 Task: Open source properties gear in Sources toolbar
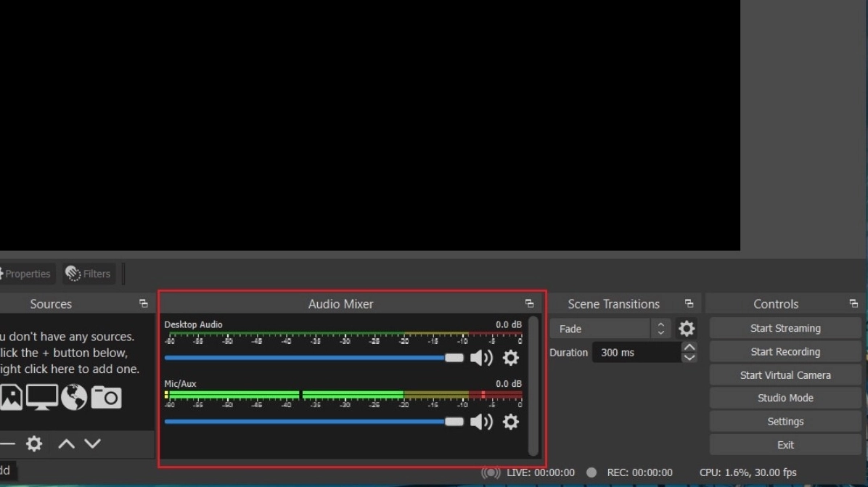pyautogui.click(x=34, y=443)
